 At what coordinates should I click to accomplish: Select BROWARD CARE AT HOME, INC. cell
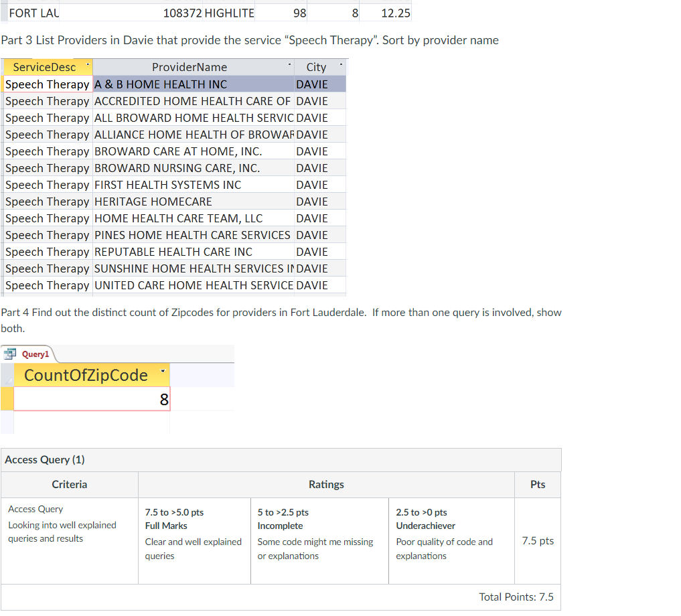click(194, 151)
